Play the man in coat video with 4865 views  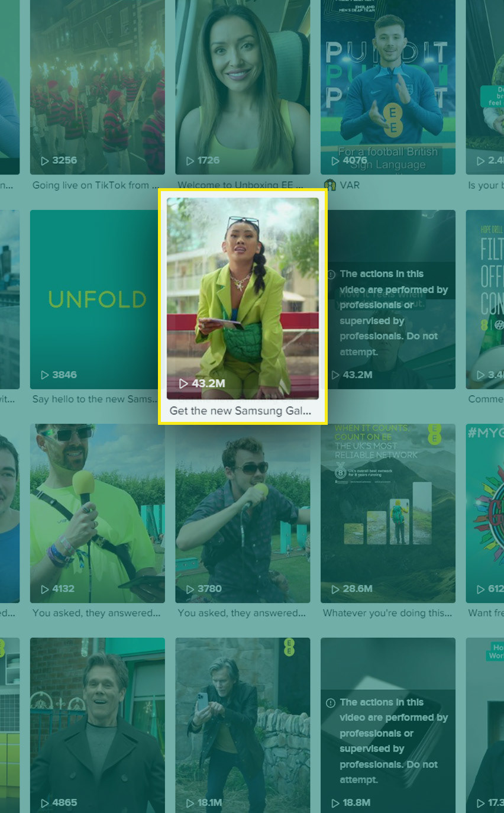[x=98, y=725]
